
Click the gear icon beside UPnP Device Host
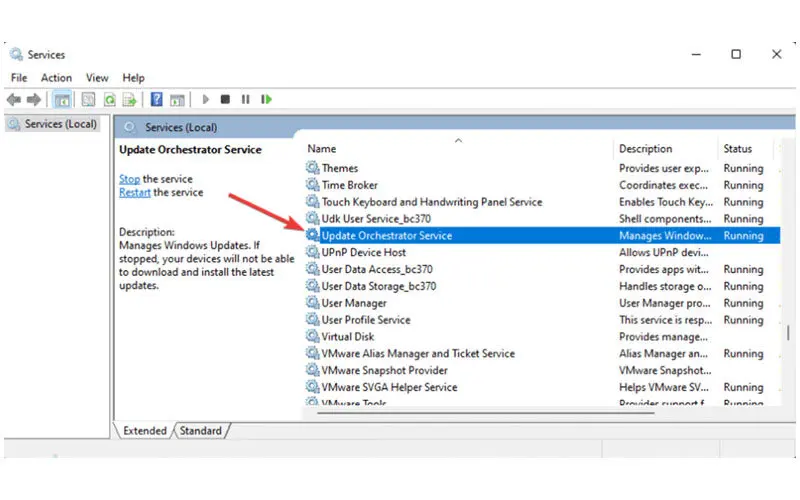[x=312, y=252]
